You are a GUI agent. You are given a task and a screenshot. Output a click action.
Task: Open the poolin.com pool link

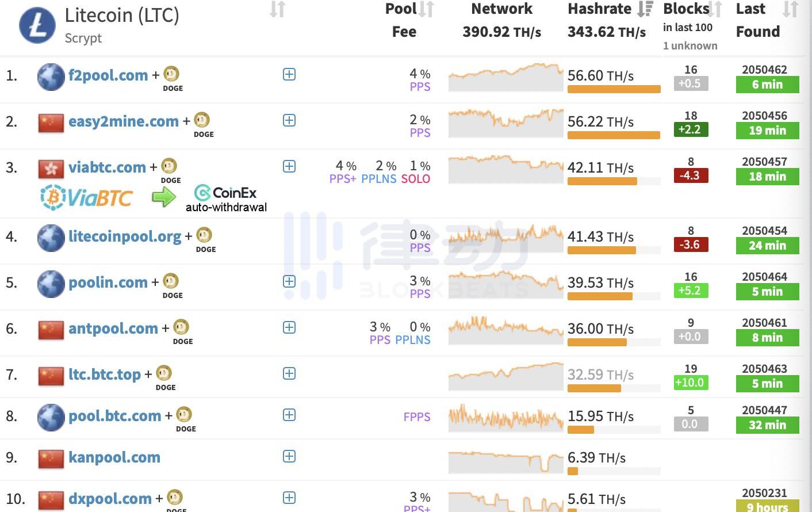click(x=108, y=282)
